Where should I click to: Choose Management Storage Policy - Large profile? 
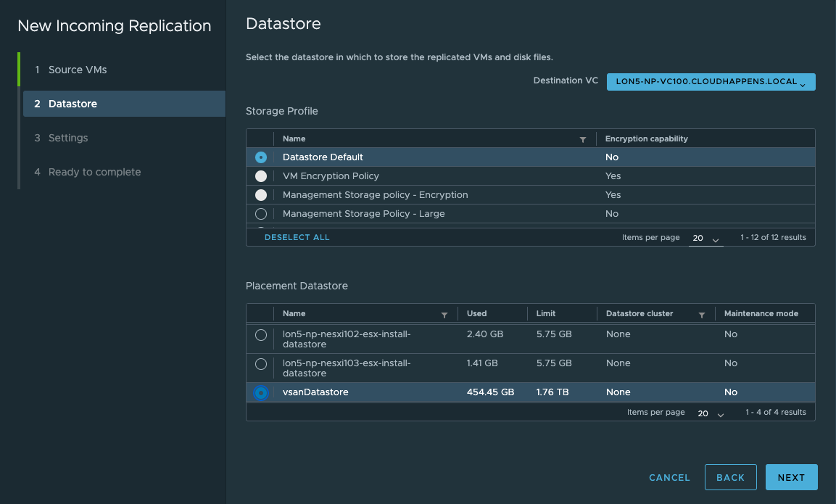tap(261, 214)
